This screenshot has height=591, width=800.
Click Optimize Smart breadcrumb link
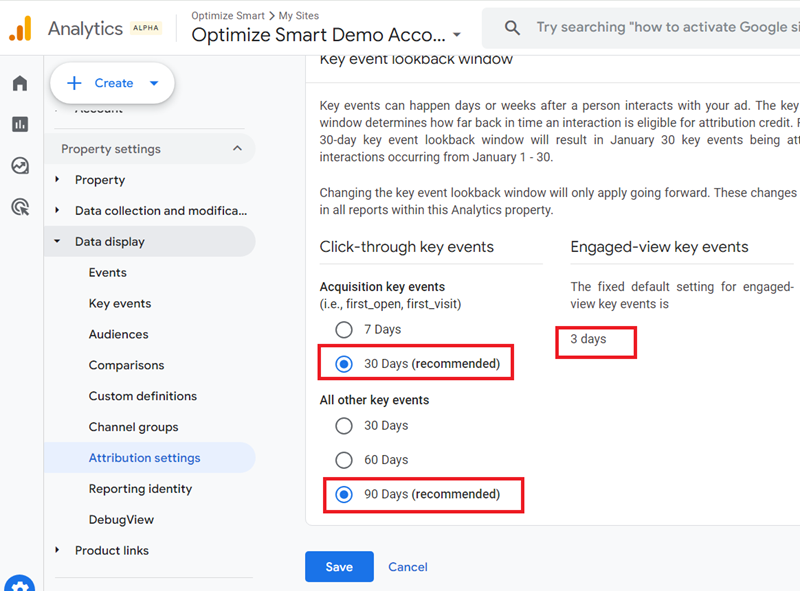coord(228,16)
